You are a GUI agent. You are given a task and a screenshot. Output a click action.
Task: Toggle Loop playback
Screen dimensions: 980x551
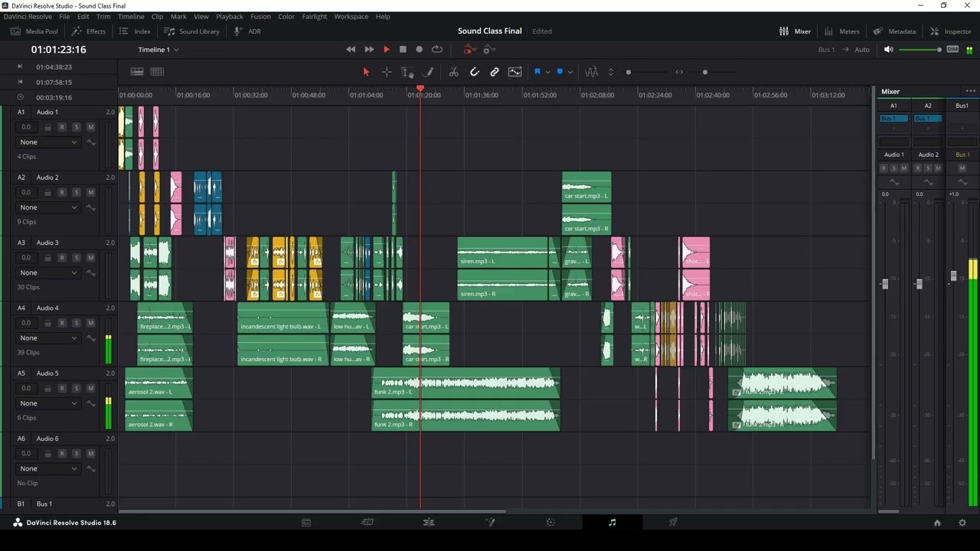tap(437, 50)
